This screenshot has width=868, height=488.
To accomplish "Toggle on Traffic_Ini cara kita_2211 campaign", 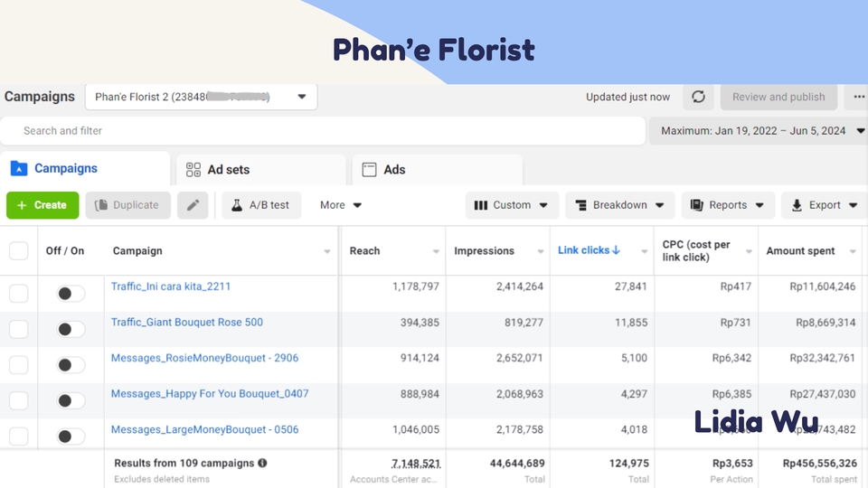I will pyautogui.click(x=71, y=293).
